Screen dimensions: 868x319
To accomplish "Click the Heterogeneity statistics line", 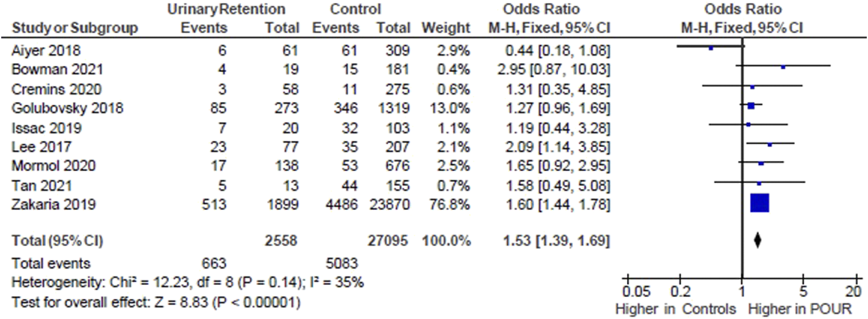I will (188, 282).
